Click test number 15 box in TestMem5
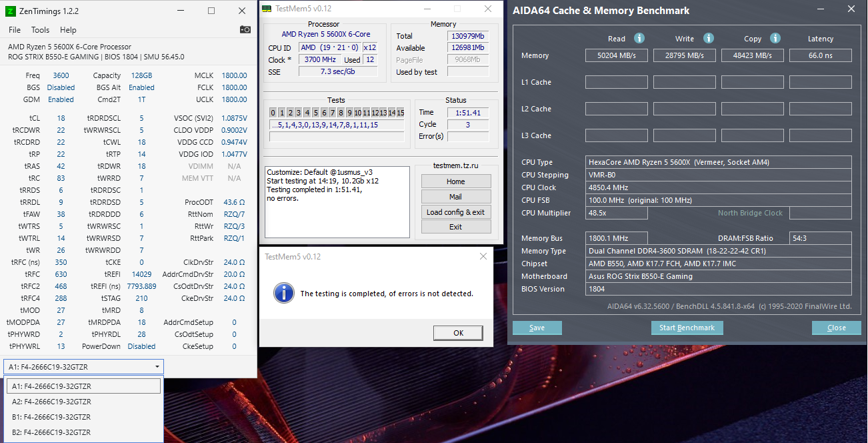 pos(401,113)
